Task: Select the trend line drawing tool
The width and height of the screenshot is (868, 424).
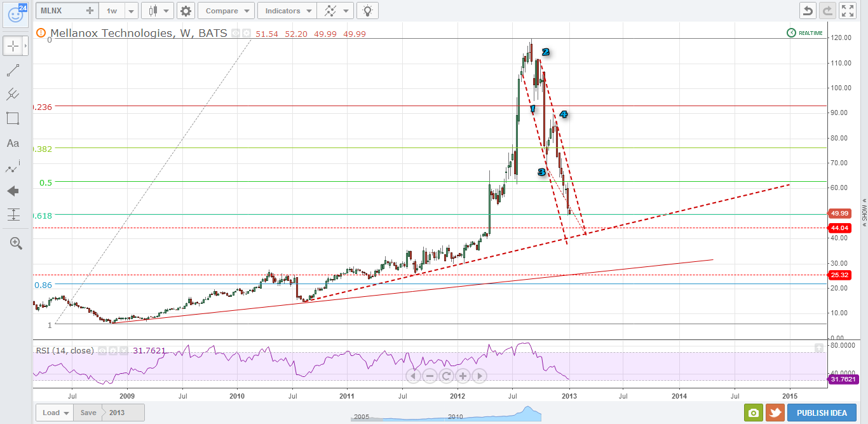Action: (13, 71)
